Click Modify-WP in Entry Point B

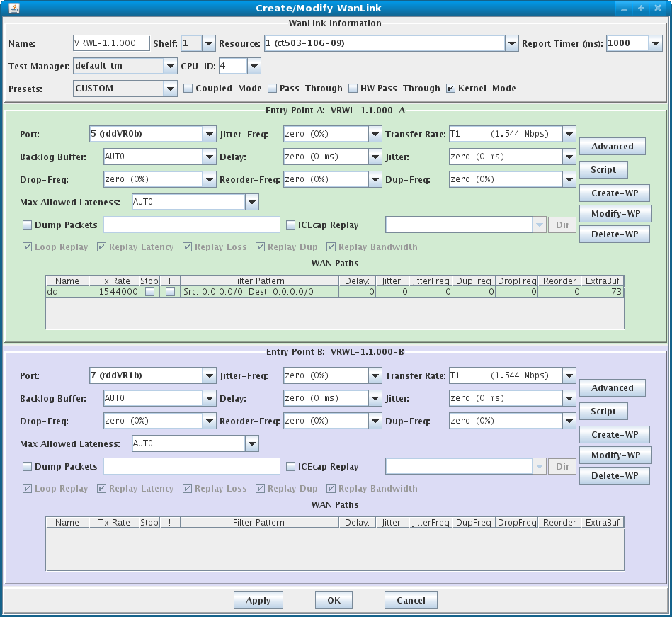(615, 455)
